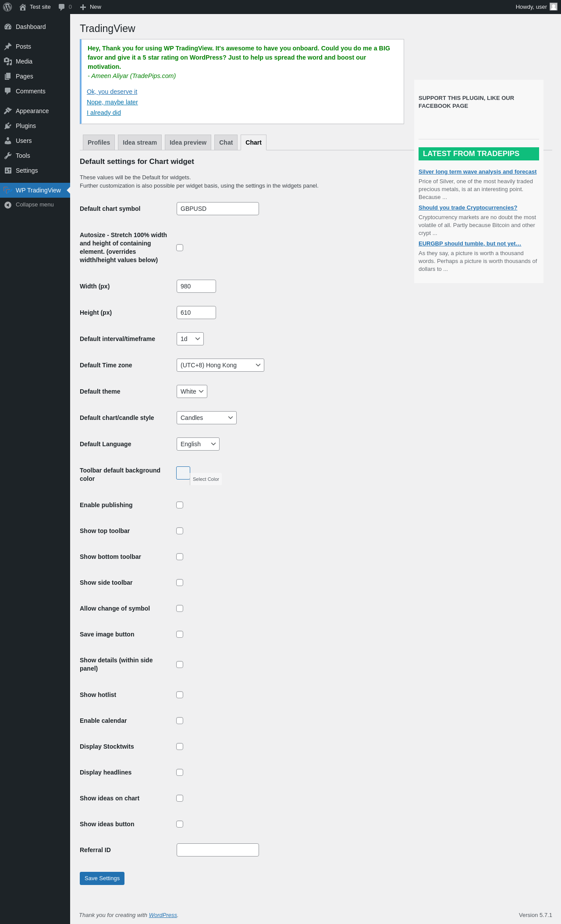The width and height of the screenshot is (561, 924).
Task: Enable Display headlines checkbox
Action: [x=180, y=772]
